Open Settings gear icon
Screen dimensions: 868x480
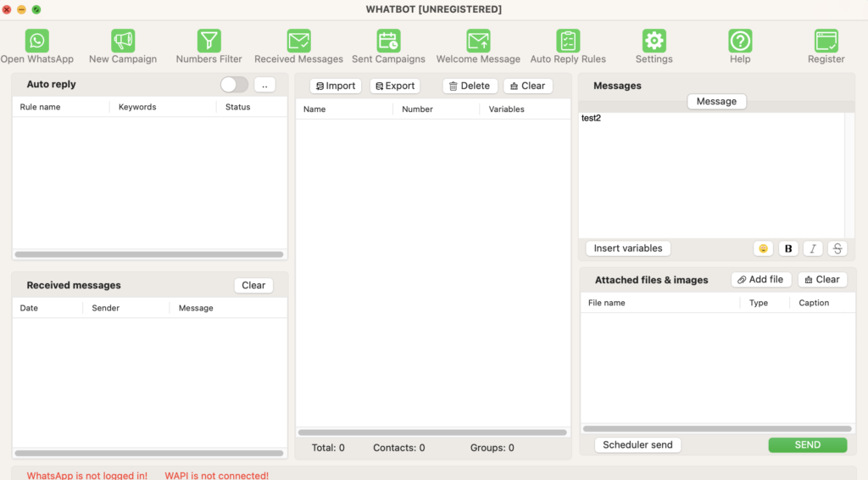[x=654, y=41]
